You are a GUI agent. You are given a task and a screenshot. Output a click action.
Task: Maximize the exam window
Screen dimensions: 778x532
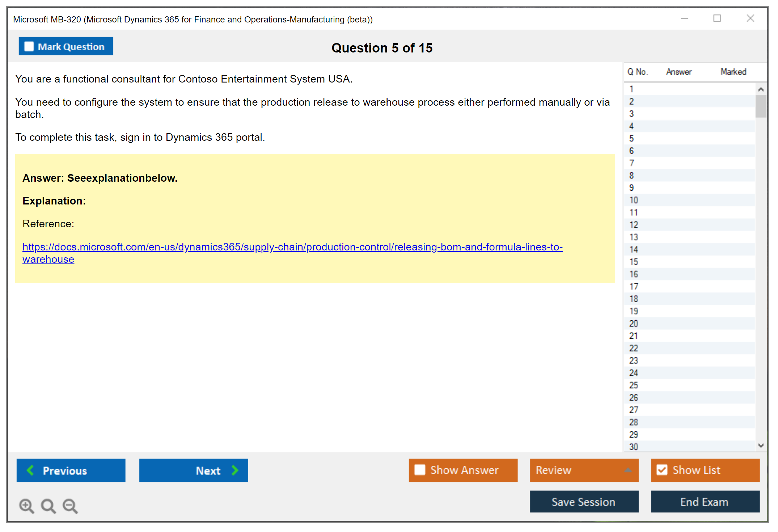pyautogui.click(x=717, y=18)
